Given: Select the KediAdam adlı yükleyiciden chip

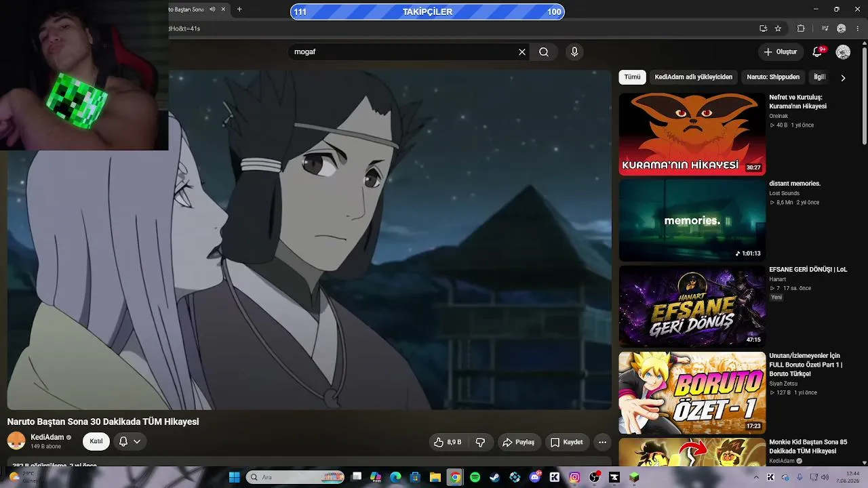Looking at the screenshot, I should tap(693, 77).
